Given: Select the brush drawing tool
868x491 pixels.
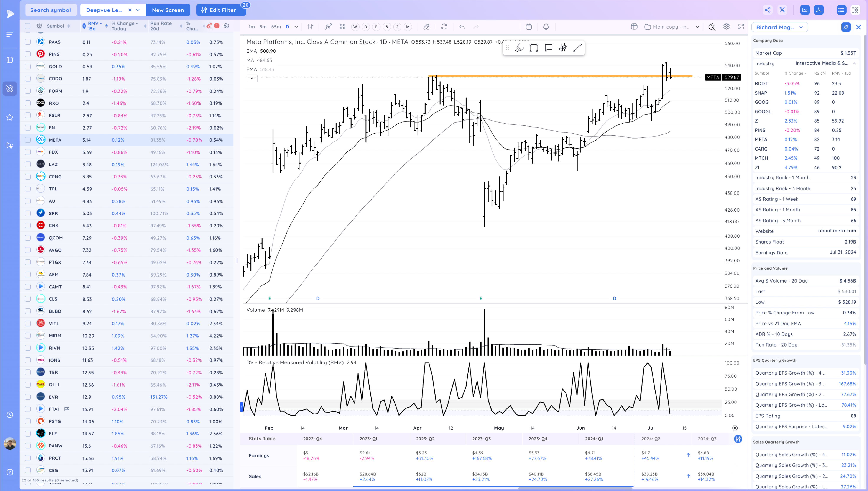Looking at the screenshot, I should click(519, 48).
